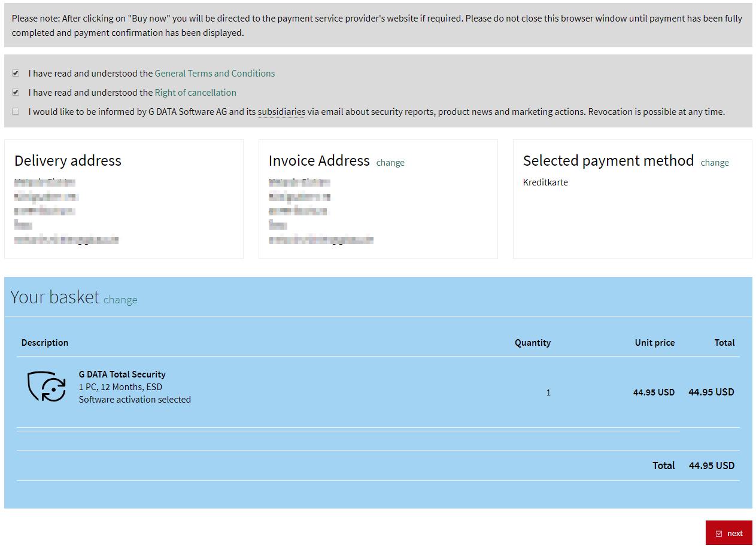Change the basket contents

(120, 300)
